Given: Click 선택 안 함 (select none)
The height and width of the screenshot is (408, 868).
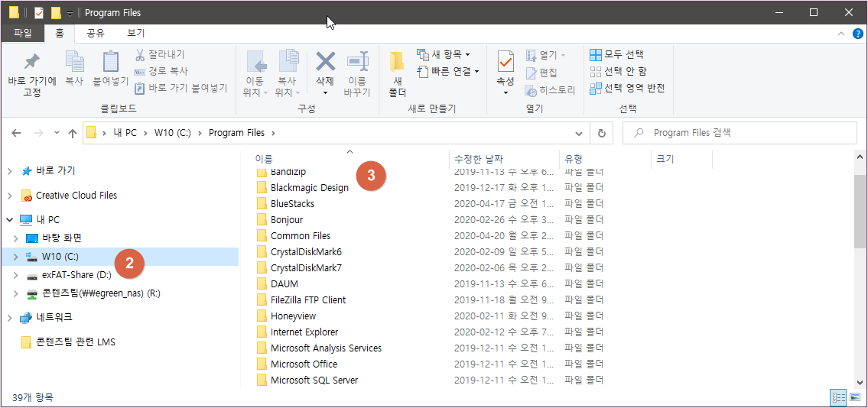Looking at the screenshot, I should pyautogui.click(x=618, y=71).
